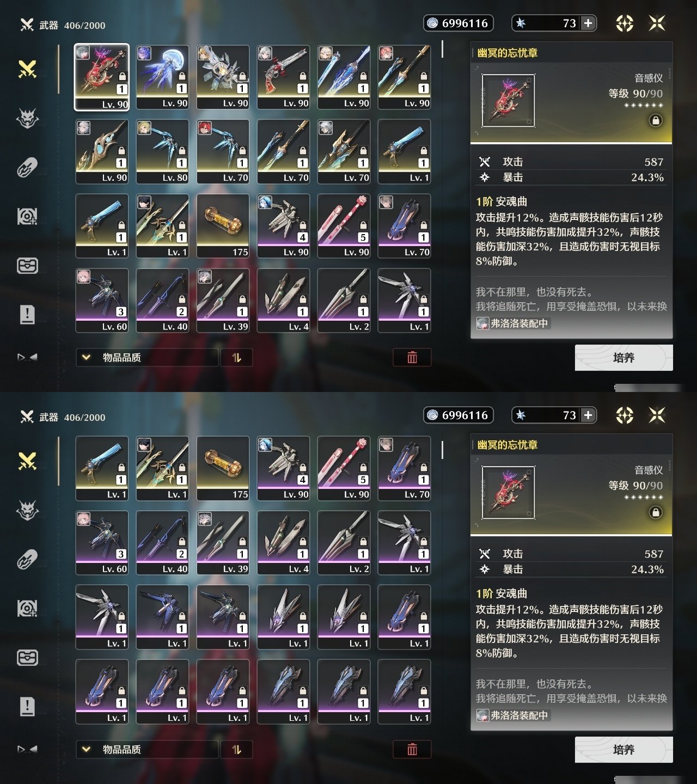Open the echoes demon-mask tab in upper sidebar
Screen dimensions: 697x784
point(27,118)
